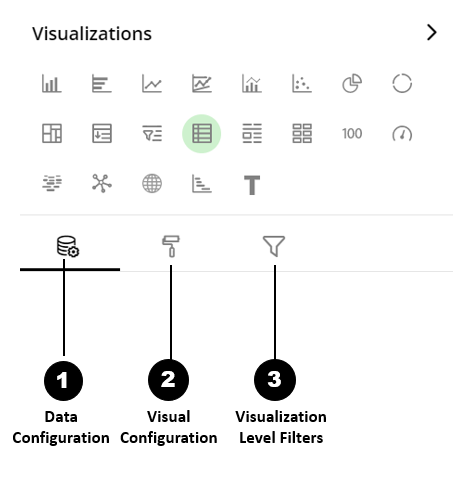Choose the combined bar and line chart
The height and width of the screenshot is (499, 453).
(252, 83)
